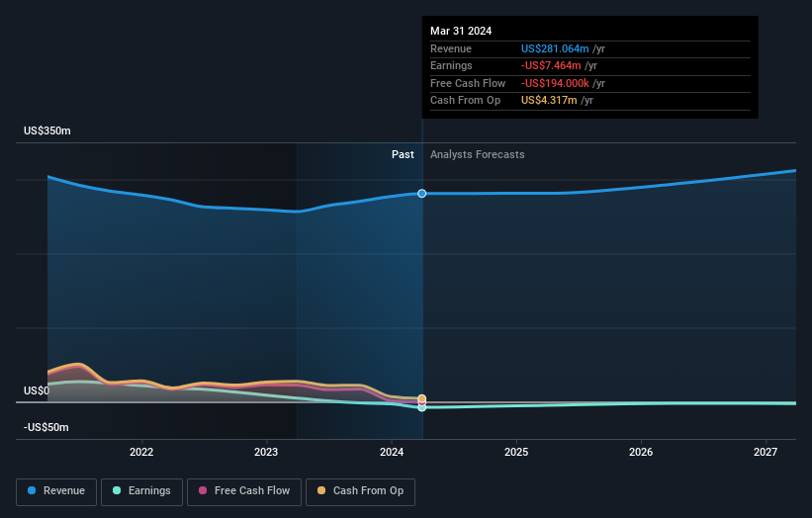
Task: Click the 2022 x-axis label
Action: click(x=141, y=453)
